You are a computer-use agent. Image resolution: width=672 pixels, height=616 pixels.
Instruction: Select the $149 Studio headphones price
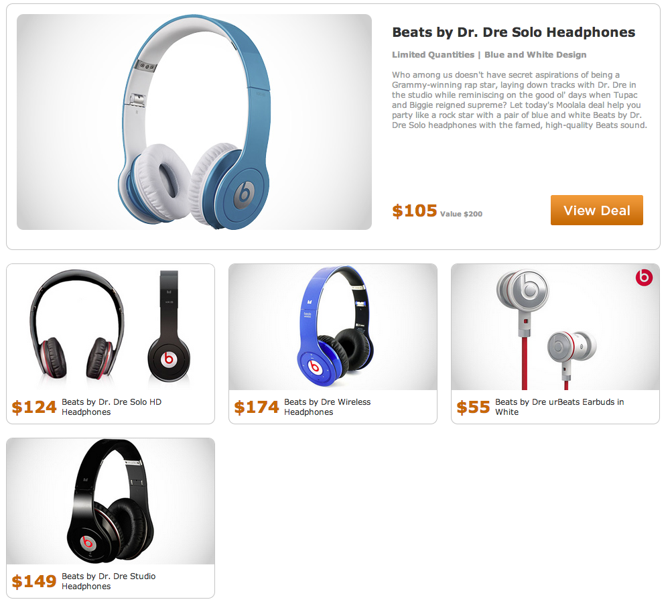point(34,582)
